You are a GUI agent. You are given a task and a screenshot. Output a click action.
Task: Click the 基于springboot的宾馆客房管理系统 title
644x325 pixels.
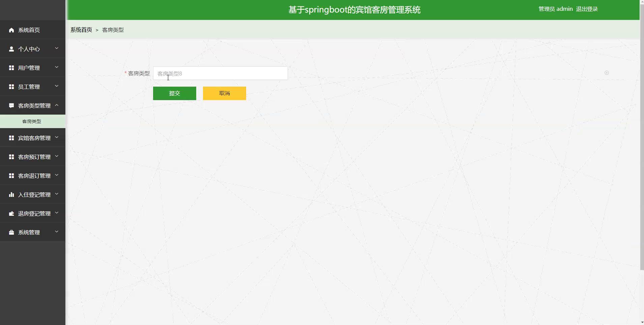(354, 10)
